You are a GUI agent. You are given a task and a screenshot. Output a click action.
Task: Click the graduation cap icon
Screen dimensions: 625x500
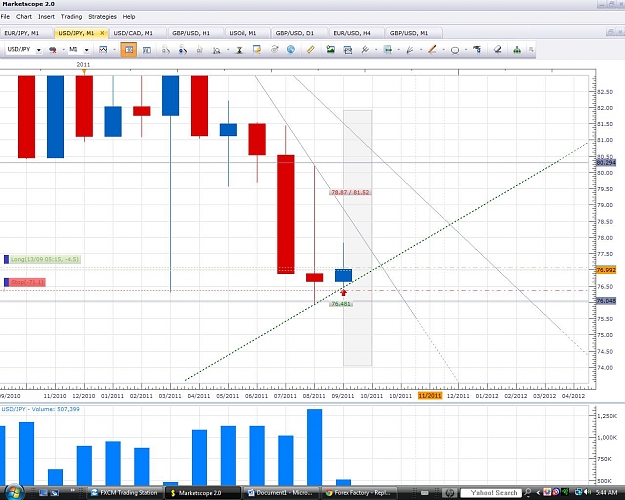477,49
